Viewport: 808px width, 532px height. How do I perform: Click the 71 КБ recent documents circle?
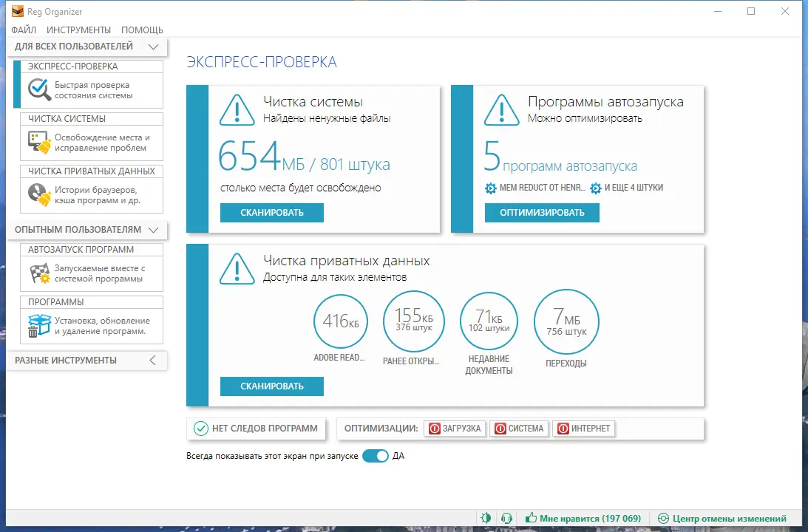click(489, 321)
